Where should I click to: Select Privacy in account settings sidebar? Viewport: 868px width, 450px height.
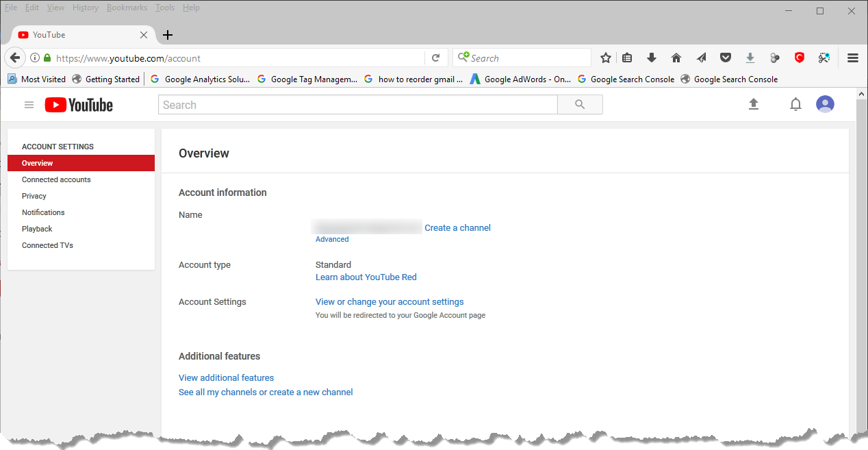pyautogui.click(x=34, y=196)
